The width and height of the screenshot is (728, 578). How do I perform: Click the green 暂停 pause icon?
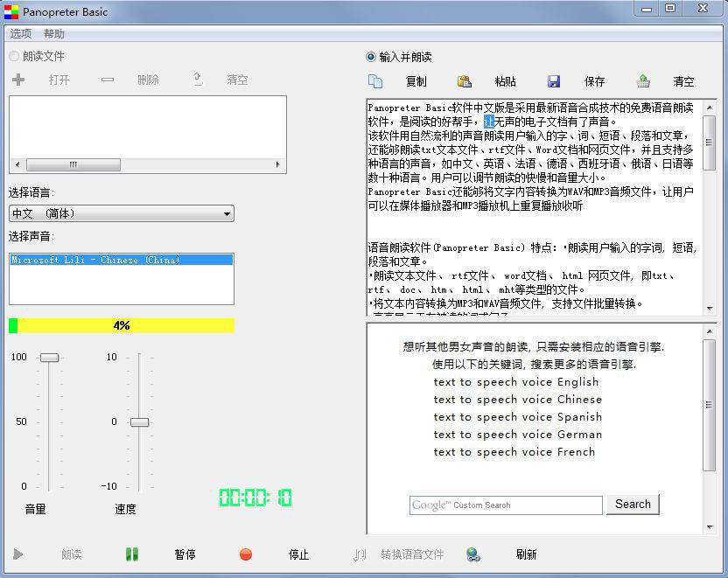tap(132, 554)
